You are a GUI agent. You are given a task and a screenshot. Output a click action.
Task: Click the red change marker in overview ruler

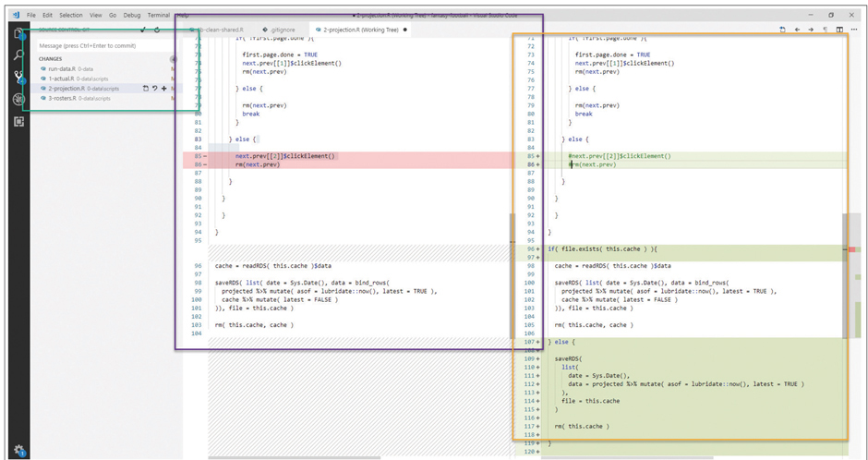point(852,249)
